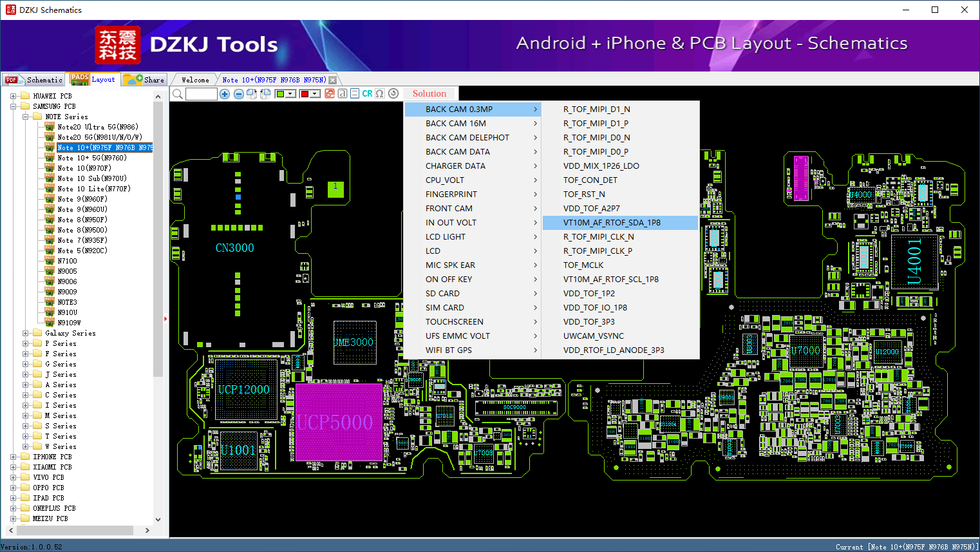The image size is (980, 552).
Task: Select MEIZU PCB in tree
Action: coord(50,519)
